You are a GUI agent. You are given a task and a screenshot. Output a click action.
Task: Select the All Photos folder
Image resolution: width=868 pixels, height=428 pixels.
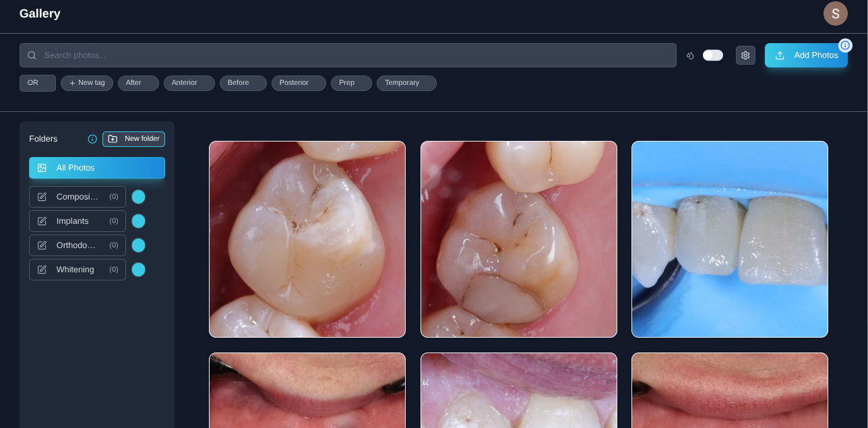click(x=97, y=168)
